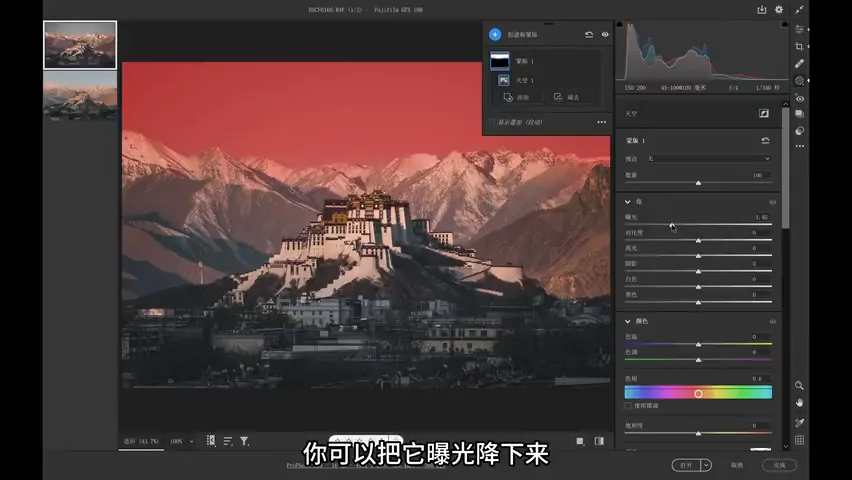This screenshot has height=480, width=852.
Task: Select the Crop tool icon
Action: tap(799, 46)
